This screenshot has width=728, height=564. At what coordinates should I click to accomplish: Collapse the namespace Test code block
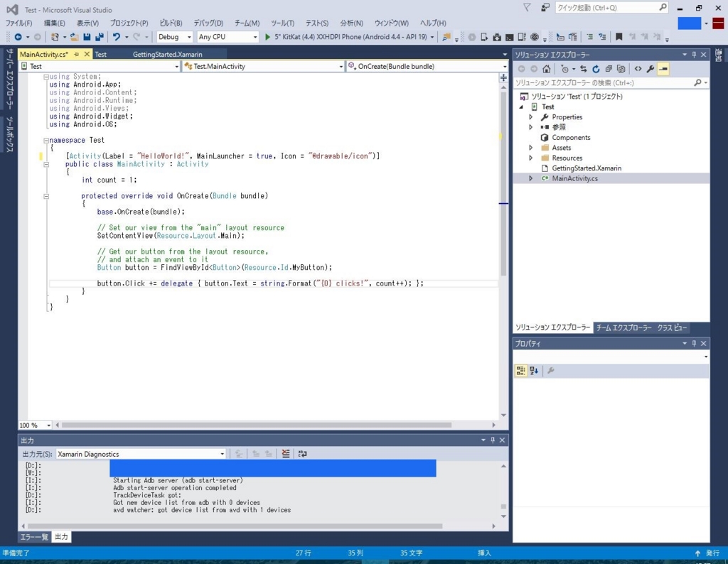[46, 140]
